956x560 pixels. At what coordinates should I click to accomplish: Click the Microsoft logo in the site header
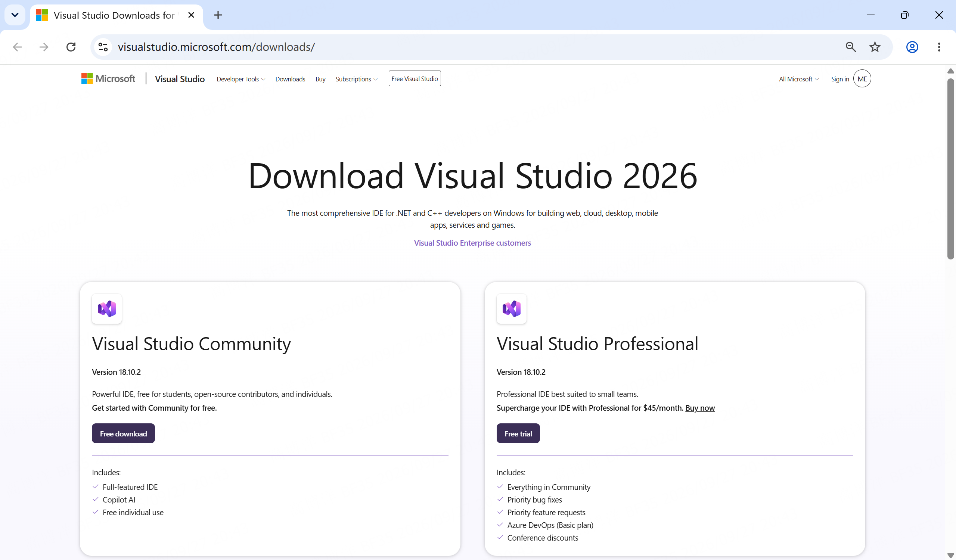pos(108,78)
